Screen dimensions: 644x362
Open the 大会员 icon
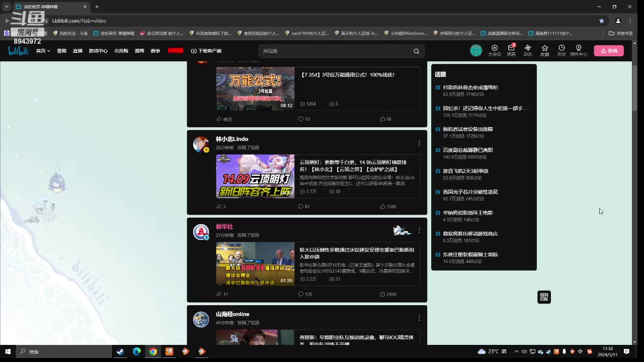click(x=495, y=51)
